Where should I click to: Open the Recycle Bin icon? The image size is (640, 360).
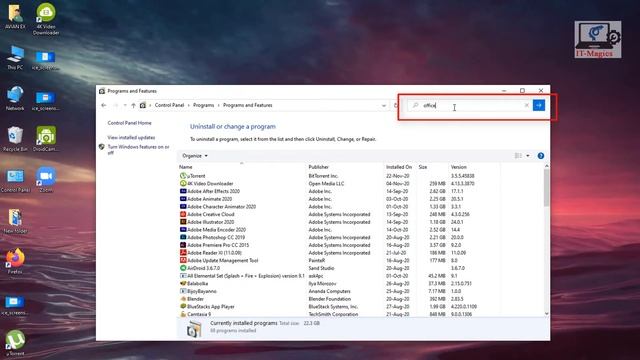pos(15,139)
